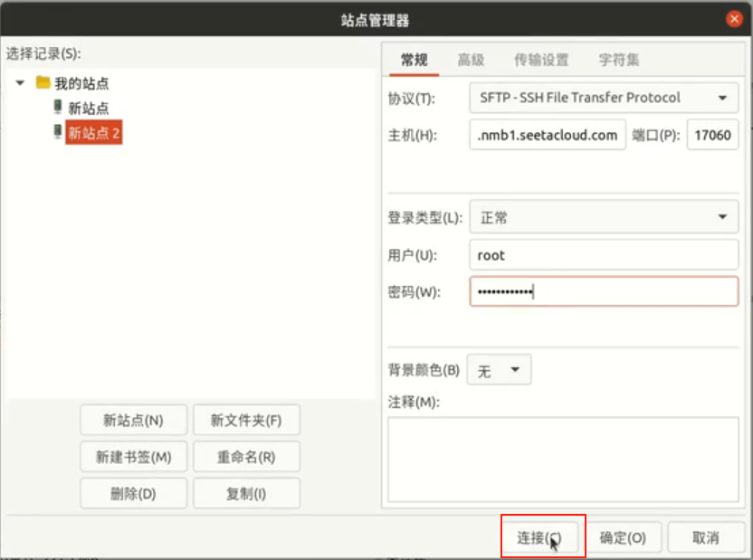Select the 新站点 2 entry in the tree
Image resolution: width=753 pixels, height=560 pixels.
(93, 132)
